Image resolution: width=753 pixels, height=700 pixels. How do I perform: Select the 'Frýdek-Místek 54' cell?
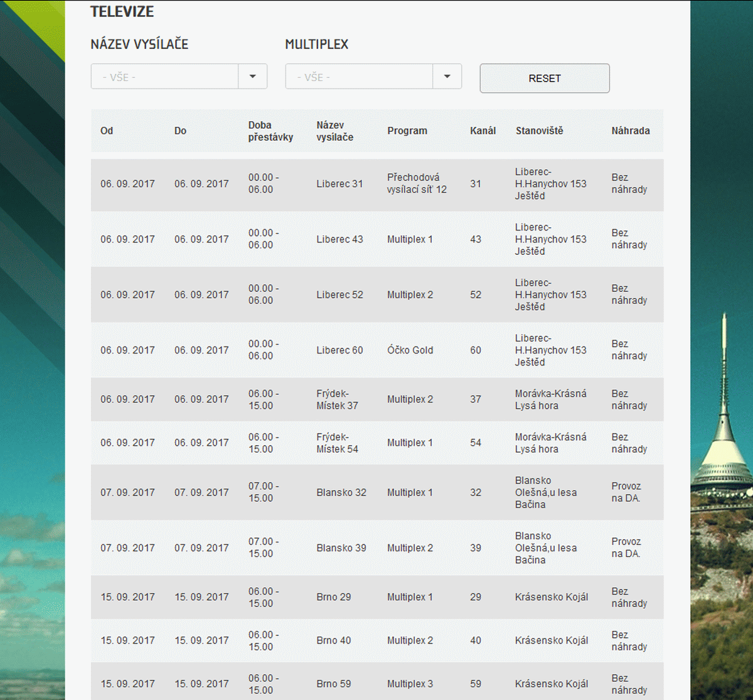(x=337, y=443)
